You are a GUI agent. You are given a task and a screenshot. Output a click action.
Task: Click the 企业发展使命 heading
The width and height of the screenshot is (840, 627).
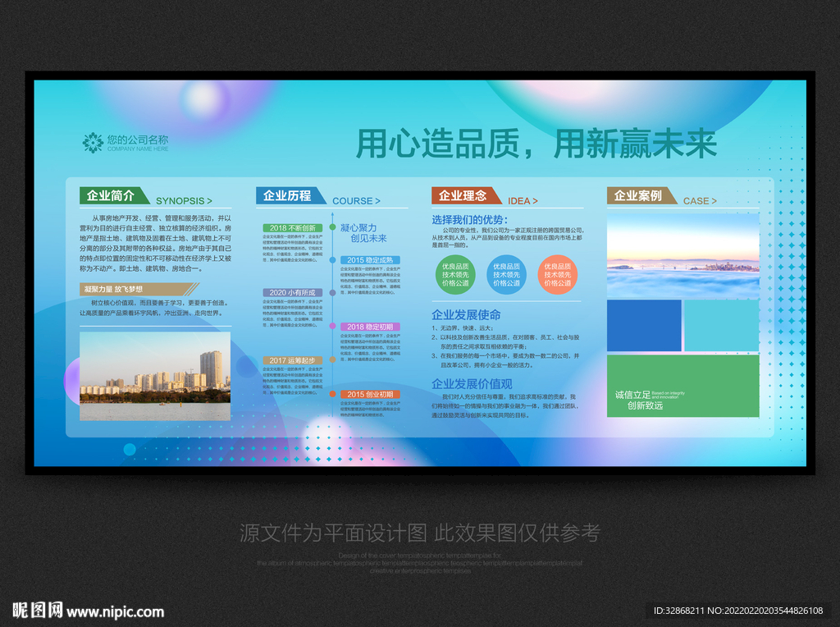(466, 315)
